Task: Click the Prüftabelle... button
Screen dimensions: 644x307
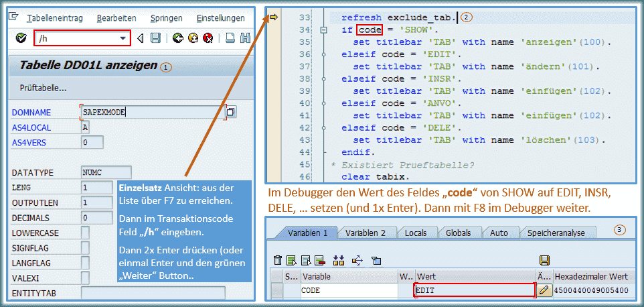Action: point(43,88)
